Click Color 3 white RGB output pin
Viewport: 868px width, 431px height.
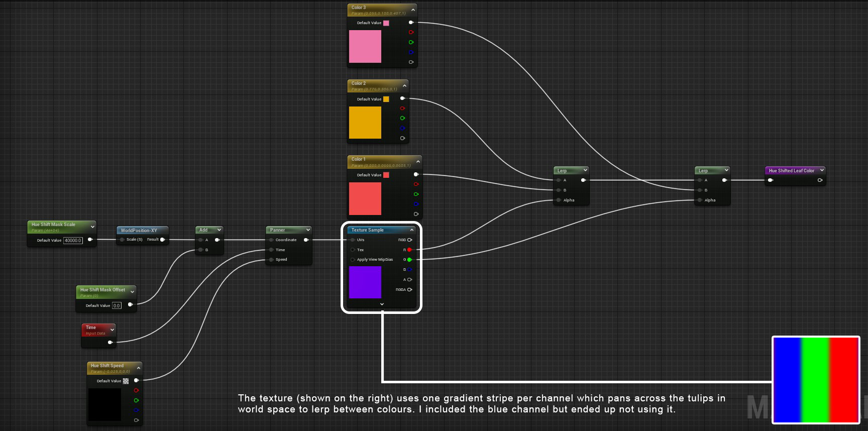point(411,23)
